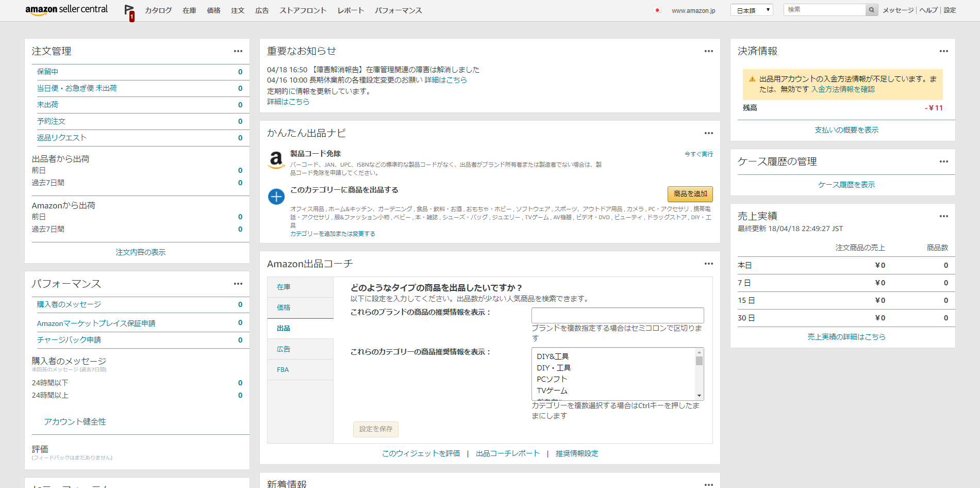This screenshot has height=488, width=980.
Task: Open the 決済情報 panel ellipsis menu
Action: click(x=944, y=51)
